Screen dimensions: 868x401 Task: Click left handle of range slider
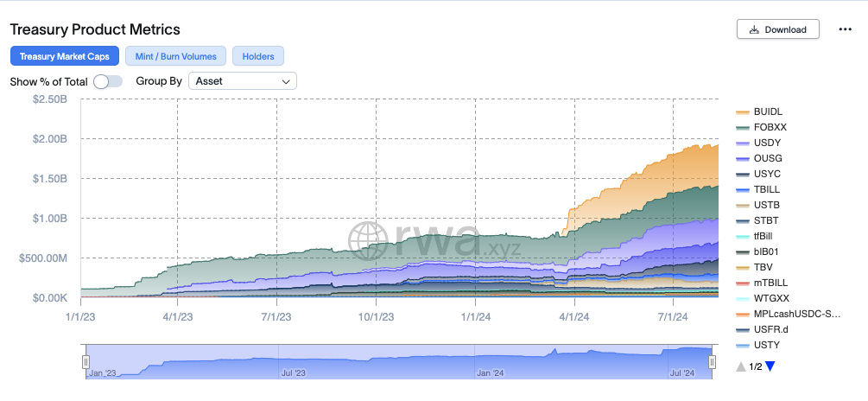86,361
